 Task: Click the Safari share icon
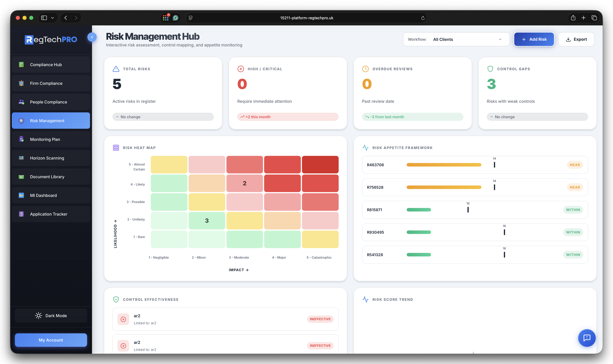pyautogui.click(x=573, y=18)
